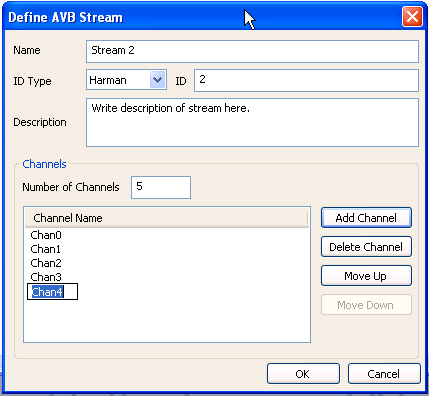The width and height of the screenshot is (429, 396).
Task: Focus the ID input field
Action: [x=306, y=80]
